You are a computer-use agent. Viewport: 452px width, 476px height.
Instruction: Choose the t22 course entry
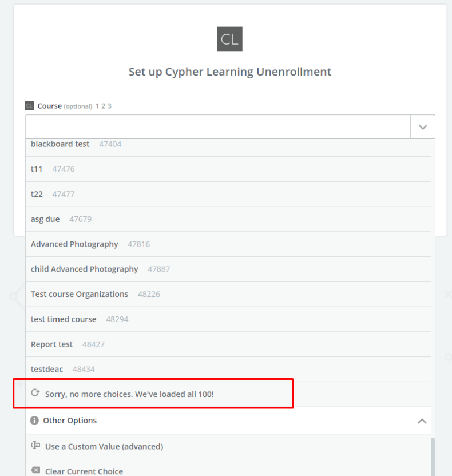tap(228, 195)
